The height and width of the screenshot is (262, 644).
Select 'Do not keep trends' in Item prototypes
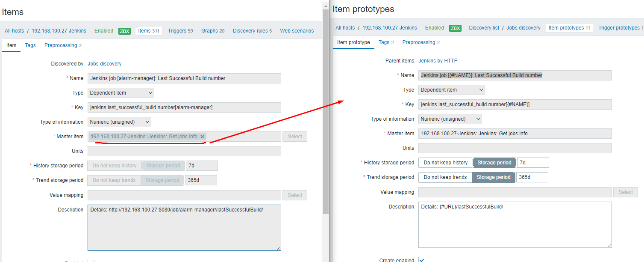pyautogui.click(x=445, y=177)
